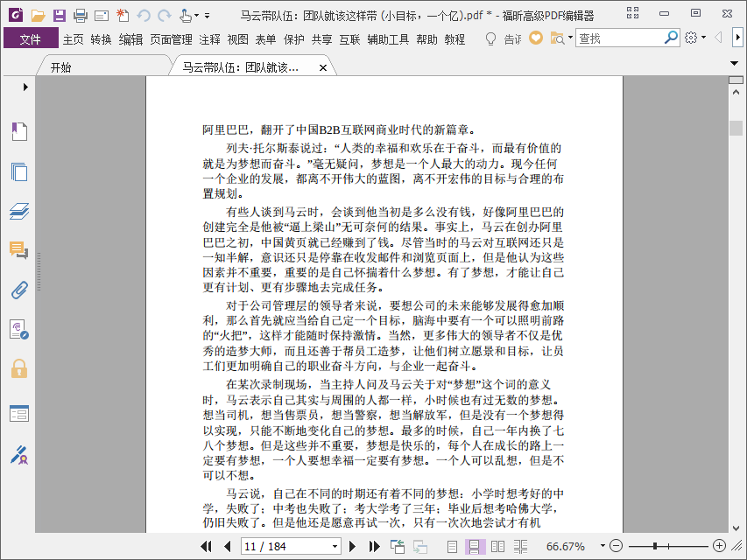Open the 辅助工具 ribbon tab
747x560 pixels.
click(x=388, y=39)
